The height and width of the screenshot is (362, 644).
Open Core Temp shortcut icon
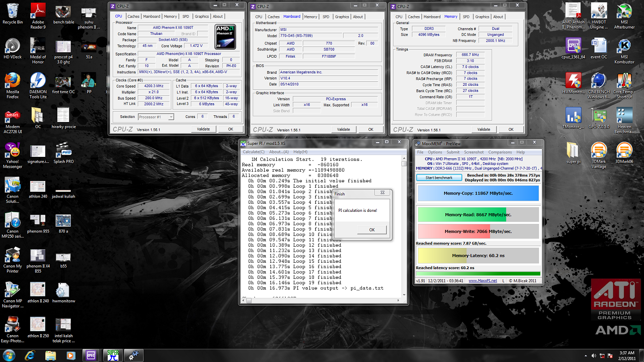pyautogui.click(x=624, y=86)
